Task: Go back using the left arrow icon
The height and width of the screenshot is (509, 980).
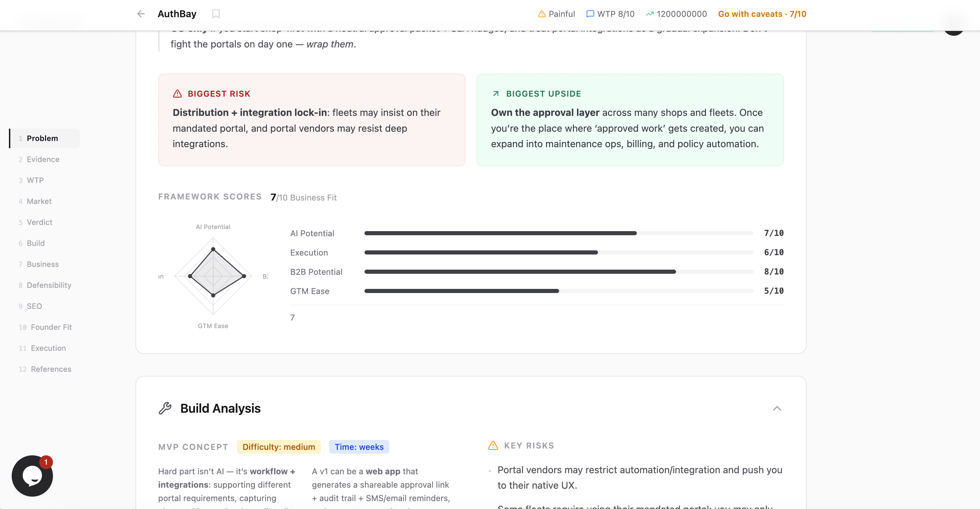Action: click(141, 14)
